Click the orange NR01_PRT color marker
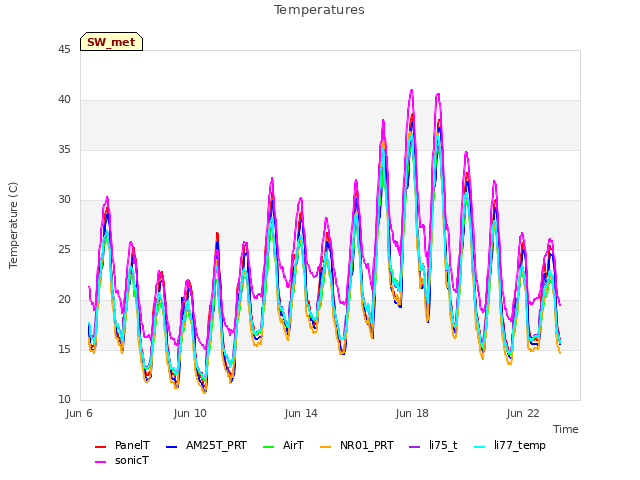This screenshot has width=640, height=480. click(325, 447)
